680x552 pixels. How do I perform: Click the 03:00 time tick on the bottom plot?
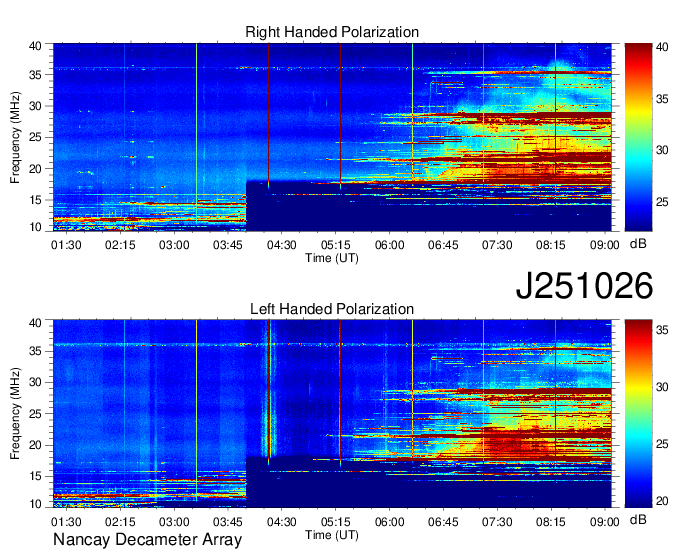(x=174, y=522)
